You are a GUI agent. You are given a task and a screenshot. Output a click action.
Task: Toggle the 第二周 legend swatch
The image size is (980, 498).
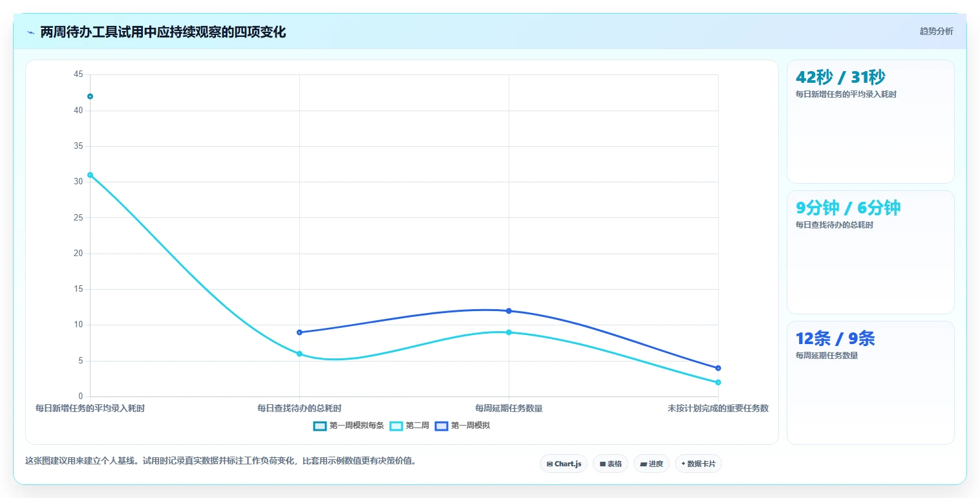(396, 426)
